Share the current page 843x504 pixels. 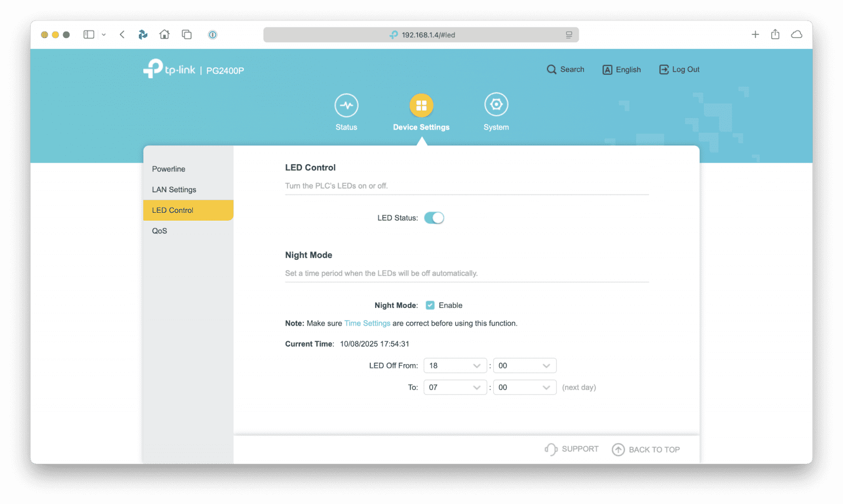tap(775, 34)
